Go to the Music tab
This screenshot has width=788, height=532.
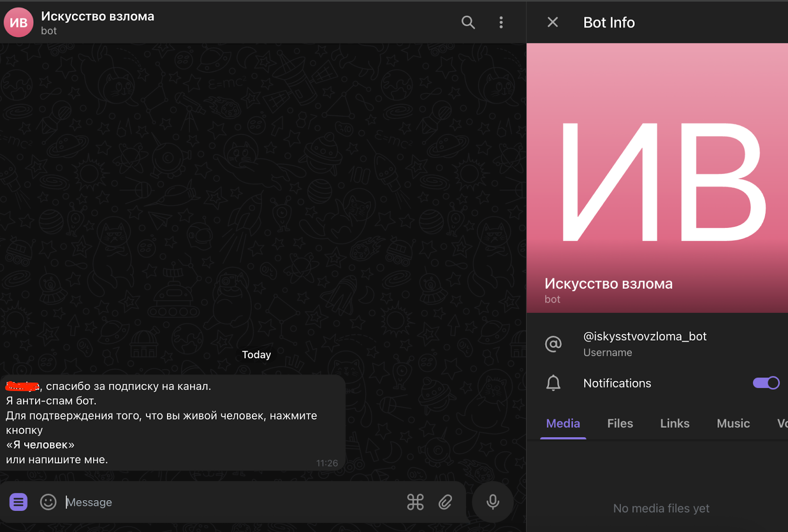pos(733,423)
